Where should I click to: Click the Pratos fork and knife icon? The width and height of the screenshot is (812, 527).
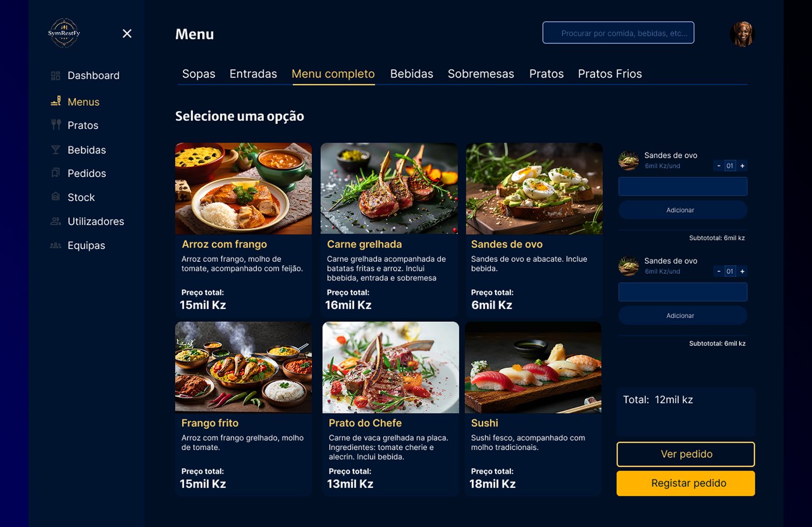point(56,125)
